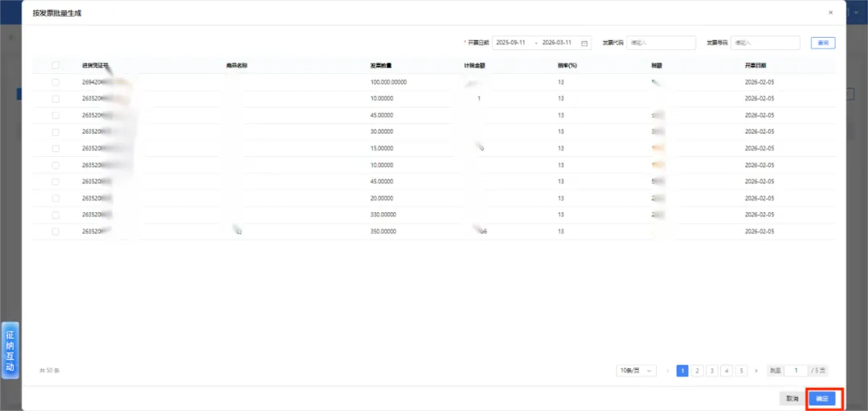
Task: Focus the 发票代码 input field
Action: point(661,43)
